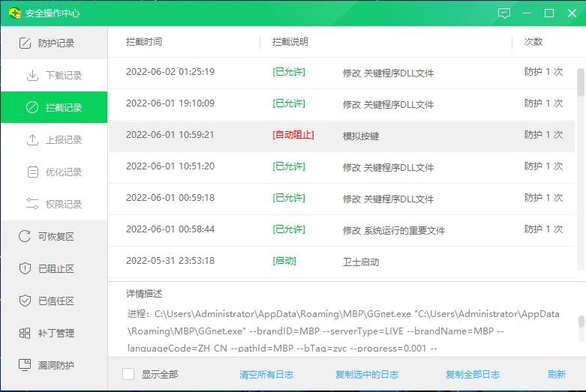Select the 已信任区 trusted shield icon
This screenshot has width=586, height=392.
pos(24,301)
